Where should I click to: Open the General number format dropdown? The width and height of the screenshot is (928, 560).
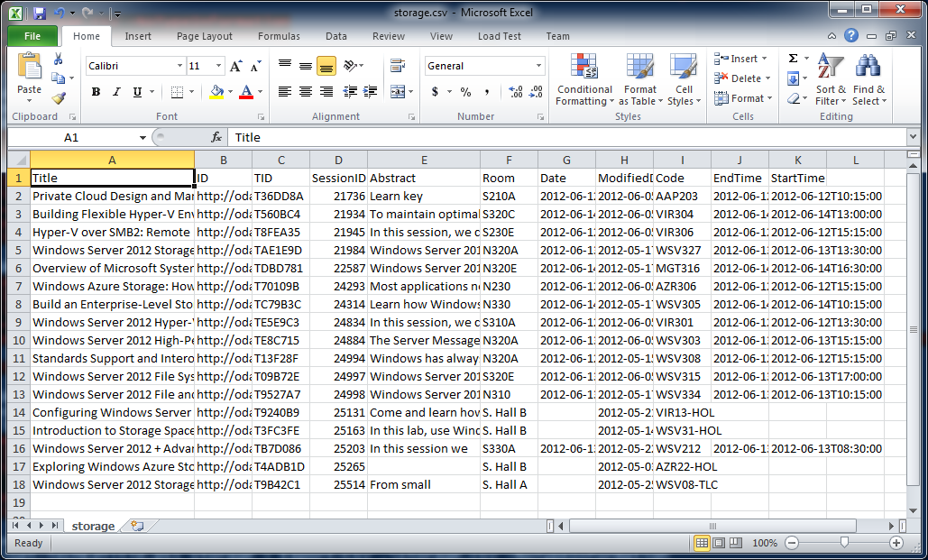[x=539, y=66]
